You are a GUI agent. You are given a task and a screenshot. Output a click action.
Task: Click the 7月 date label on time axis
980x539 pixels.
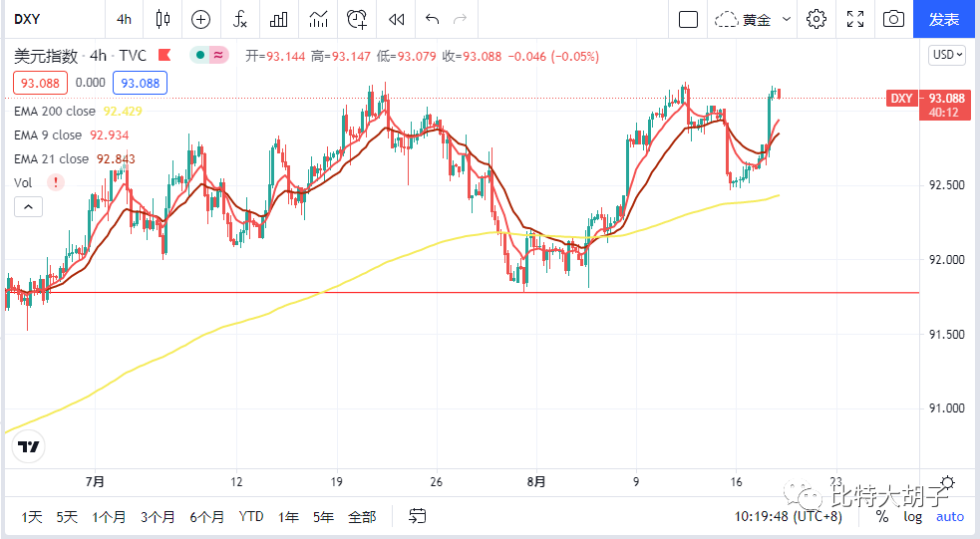(95, 481)
